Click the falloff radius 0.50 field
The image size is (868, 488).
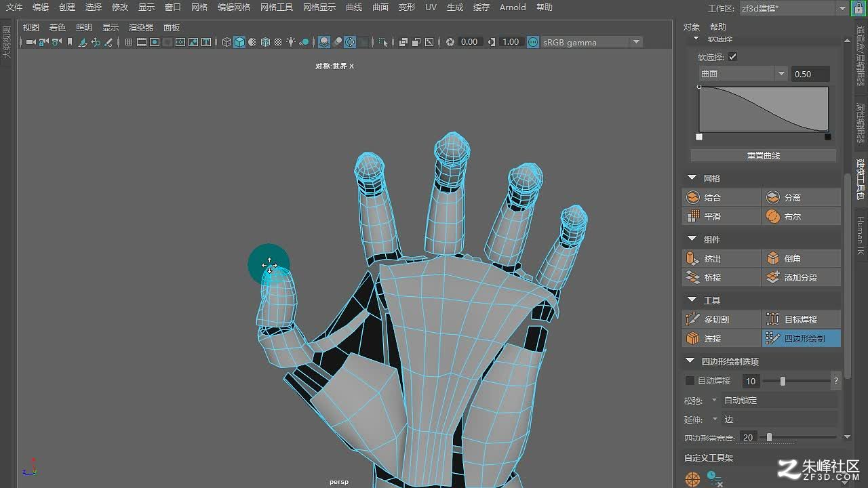pos(810,74)
